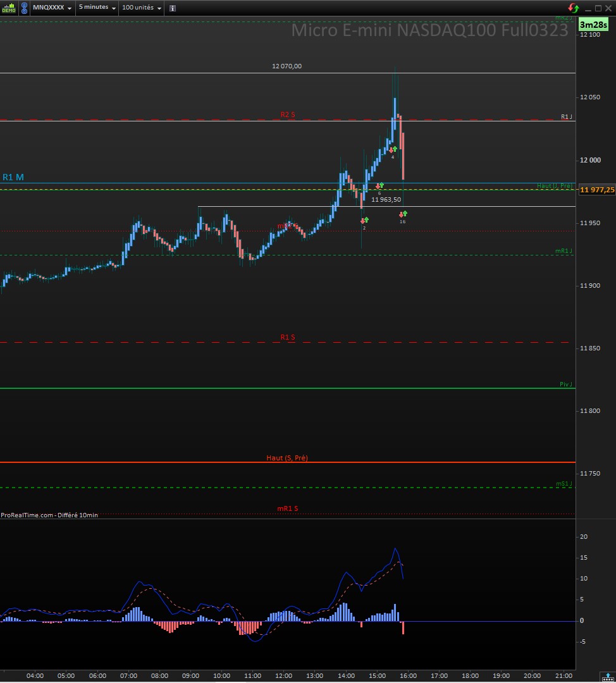Click the mS1 J level label
Viewport: 616px width, 683px height.
pos(564,484)
